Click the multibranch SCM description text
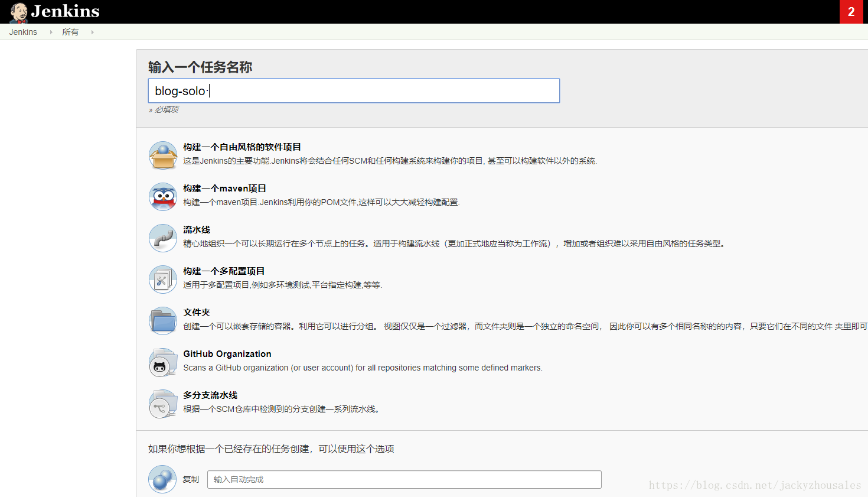 [281, 409]
